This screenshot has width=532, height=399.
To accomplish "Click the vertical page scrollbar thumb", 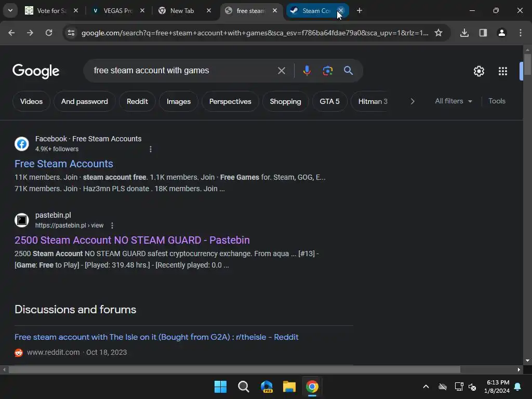I will click(527, 64).
